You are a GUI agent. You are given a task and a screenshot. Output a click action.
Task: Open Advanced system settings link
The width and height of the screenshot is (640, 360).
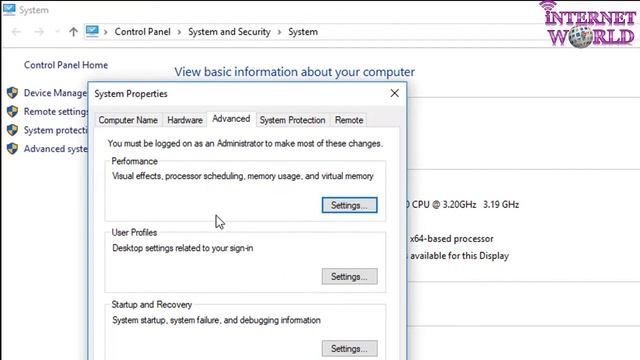click(x=56, y=149)
